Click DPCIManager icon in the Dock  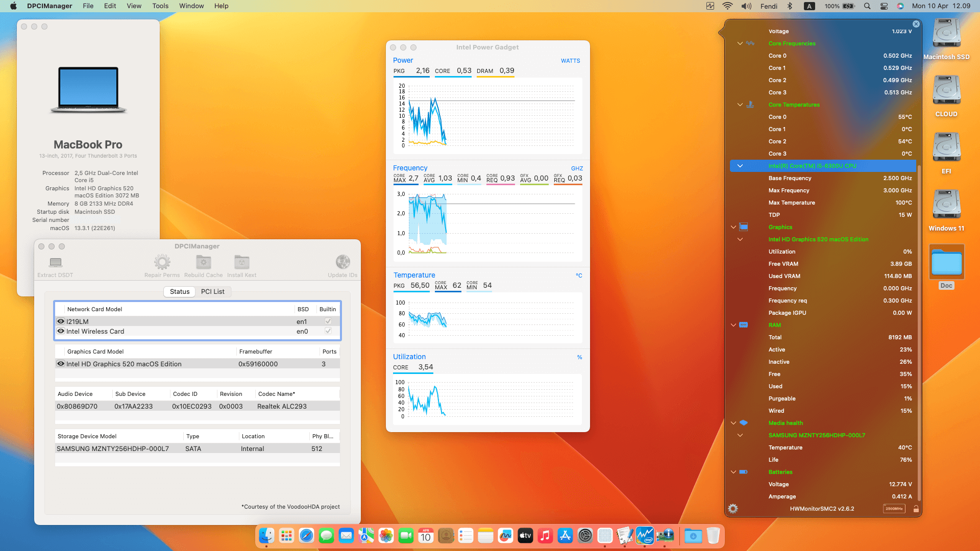pos(665,536)
